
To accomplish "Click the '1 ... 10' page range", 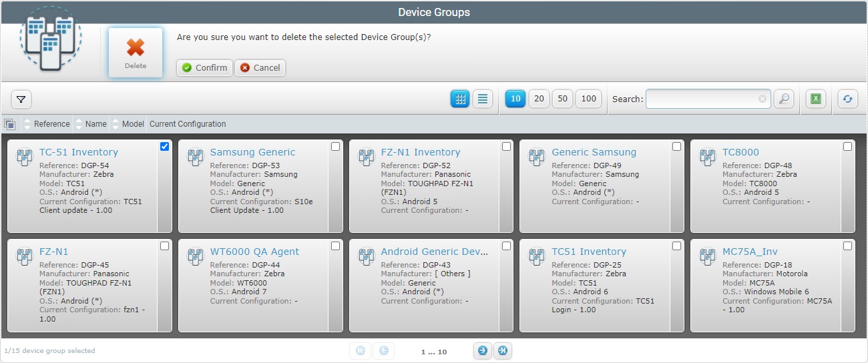I will (434, 352).
